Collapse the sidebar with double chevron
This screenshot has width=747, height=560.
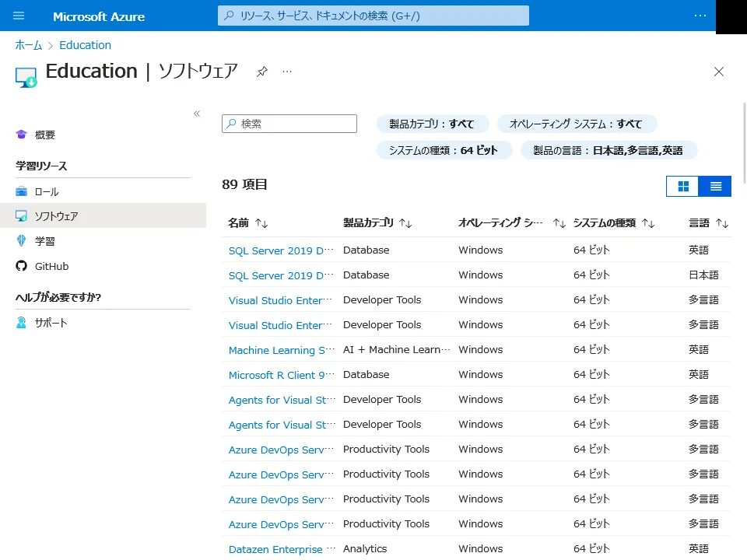[197, 114]
